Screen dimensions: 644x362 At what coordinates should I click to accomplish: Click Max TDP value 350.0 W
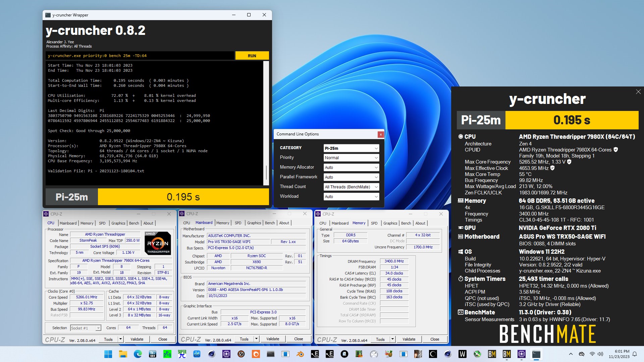[x=132, y=240]
